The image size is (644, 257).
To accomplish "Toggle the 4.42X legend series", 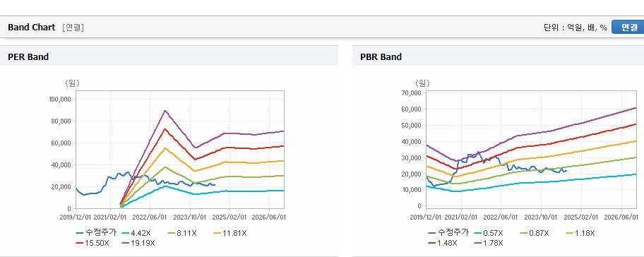I will click(136, 233).
